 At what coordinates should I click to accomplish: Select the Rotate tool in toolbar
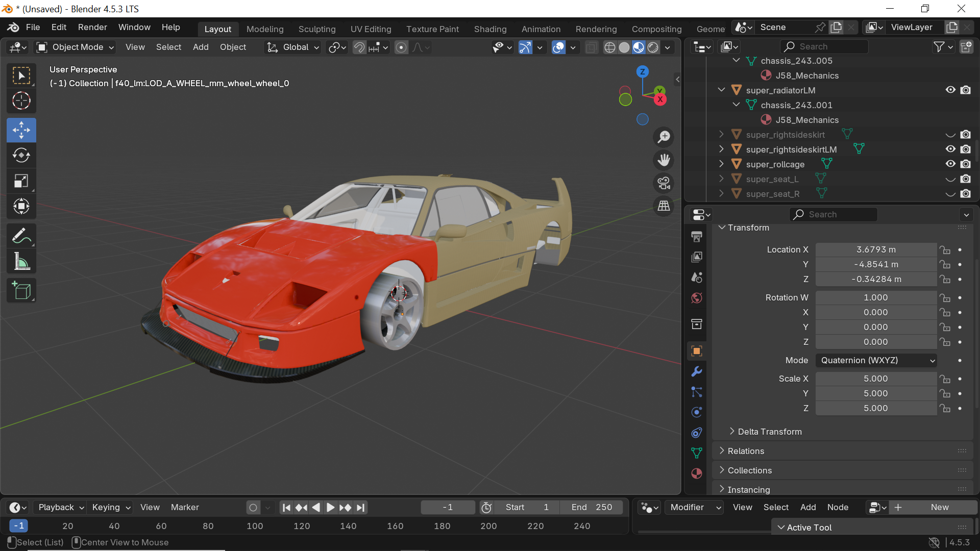click(21, 155)
